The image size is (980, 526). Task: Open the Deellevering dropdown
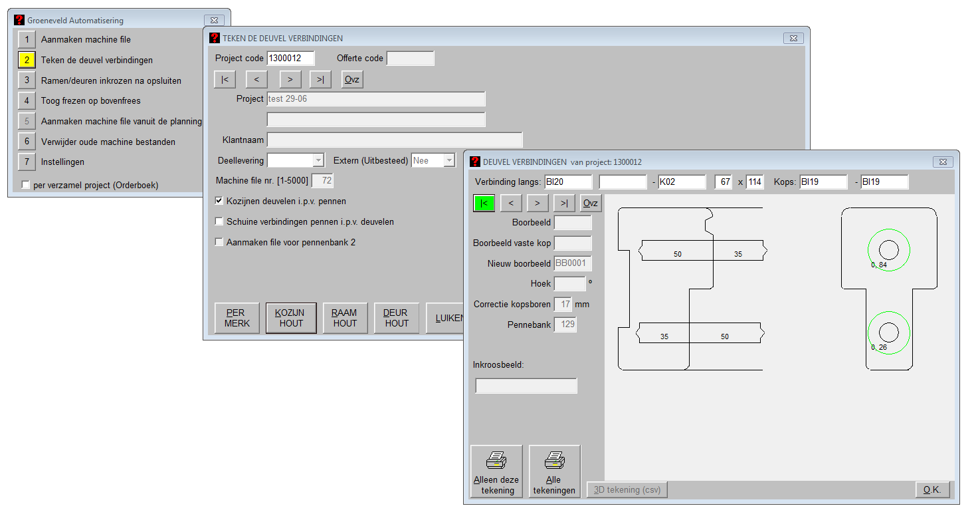coord(318,160)
